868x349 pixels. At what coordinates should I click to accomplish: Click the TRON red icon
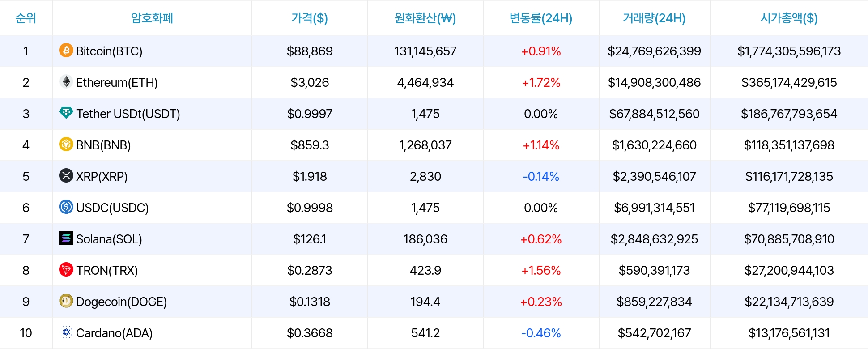click(66, 269)
